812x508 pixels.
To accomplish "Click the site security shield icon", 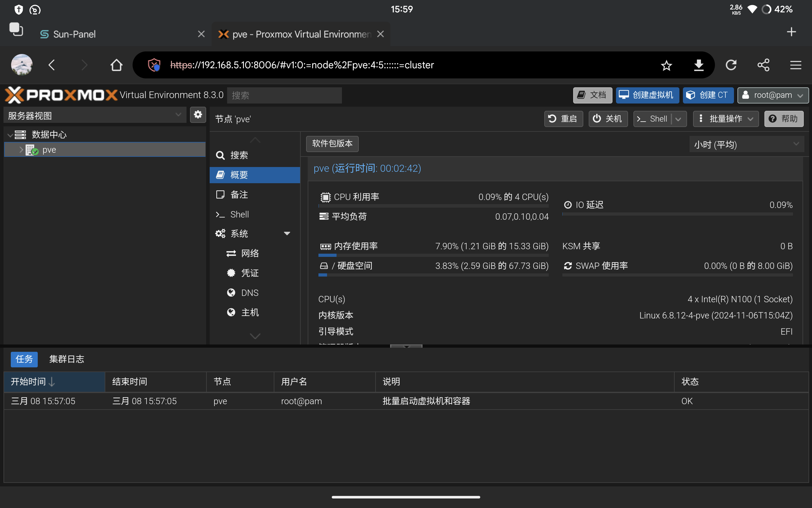I will tap(154, 65).
